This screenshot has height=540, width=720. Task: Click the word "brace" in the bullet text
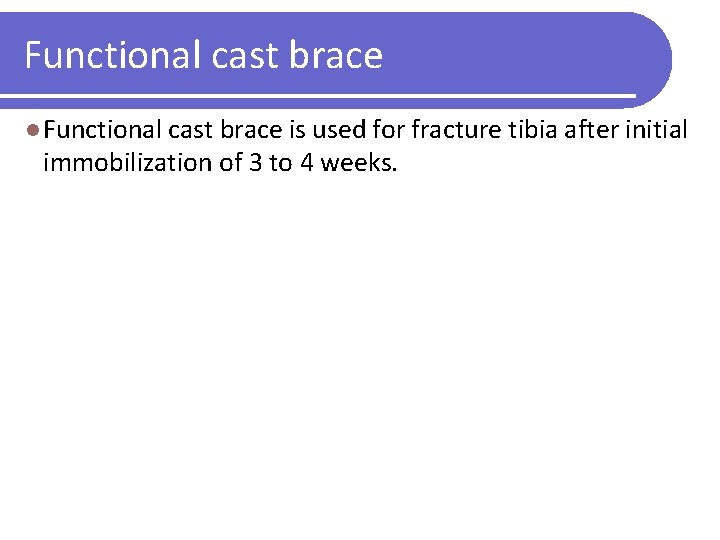click(x=243, y=130)
